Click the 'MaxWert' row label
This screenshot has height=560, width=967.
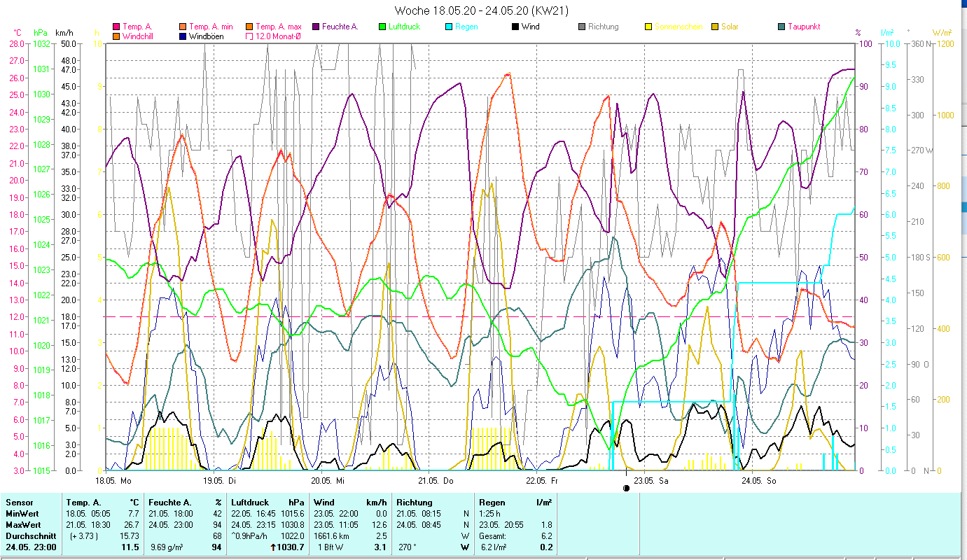[23, 525]
